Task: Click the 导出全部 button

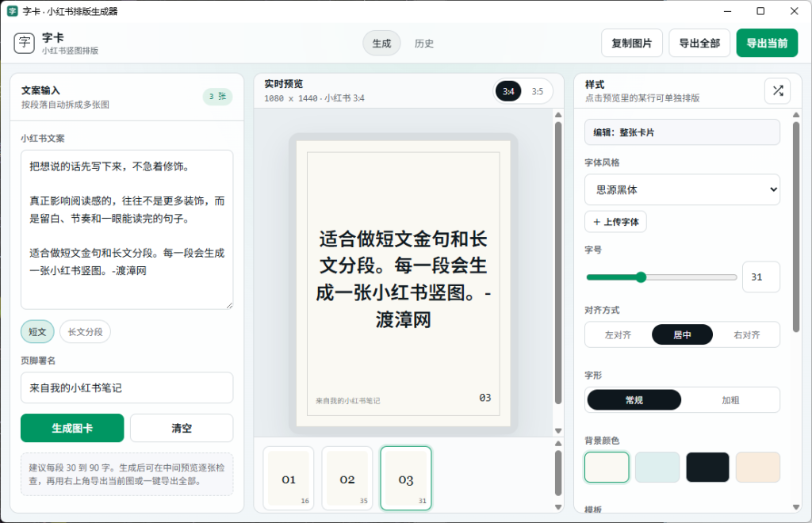Action: click(699, 43)
